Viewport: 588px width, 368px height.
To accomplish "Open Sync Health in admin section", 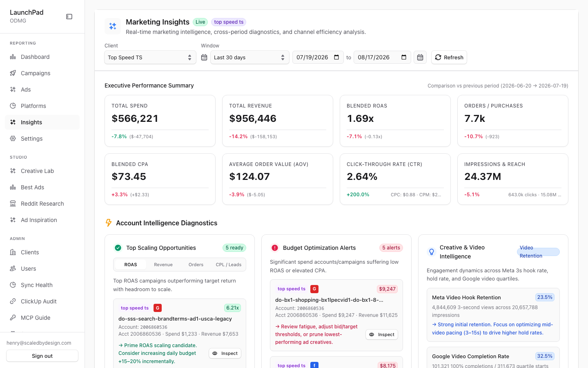I will tap(42, 285).
